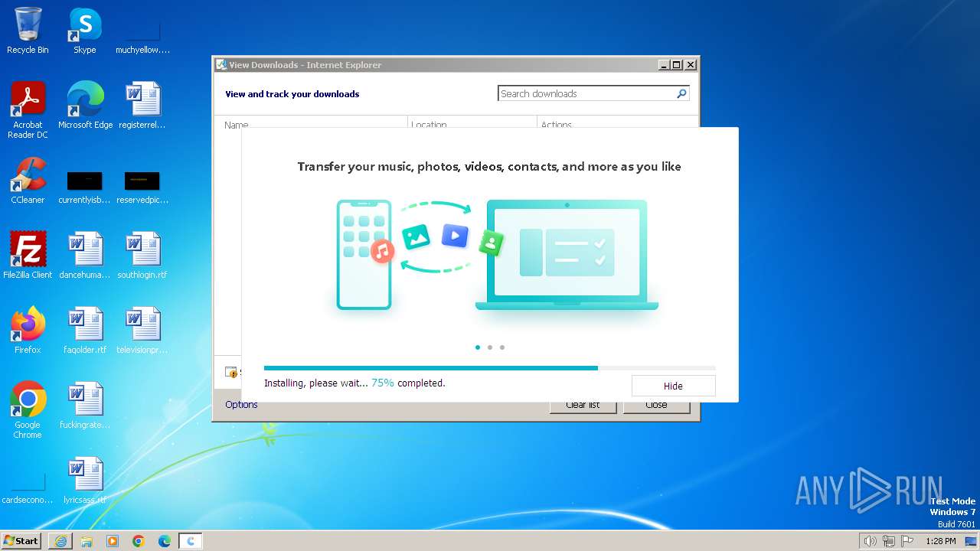Launch Acrobat Reader DC shortcut
This screenshot has height=551, width=980.
pyautogui.click(x=28, y=110)
